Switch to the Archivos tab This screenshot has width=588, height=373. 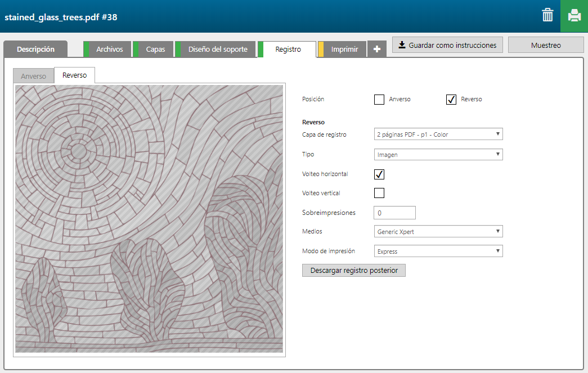click(109, 50)
